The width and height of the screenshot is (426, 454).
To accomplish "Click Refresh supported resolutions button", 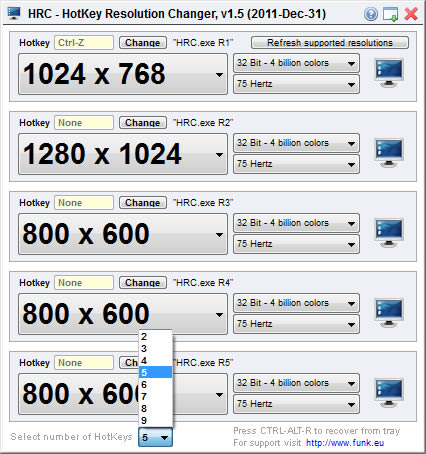I will [x=330, y=43].
